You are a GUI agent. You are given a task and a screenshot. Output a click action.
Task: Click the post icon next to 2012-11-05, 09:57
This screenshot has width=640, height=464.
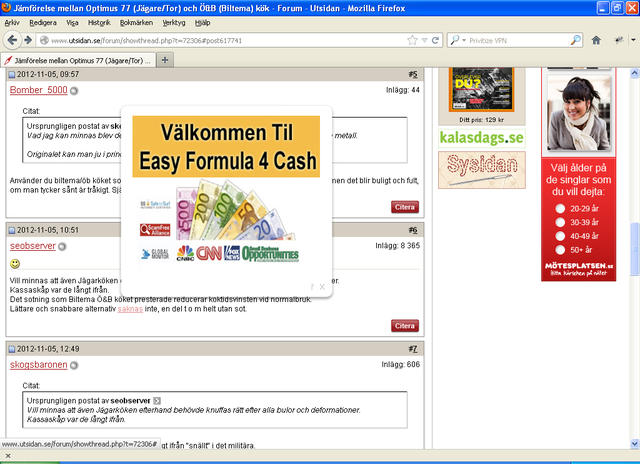point(12,75)
